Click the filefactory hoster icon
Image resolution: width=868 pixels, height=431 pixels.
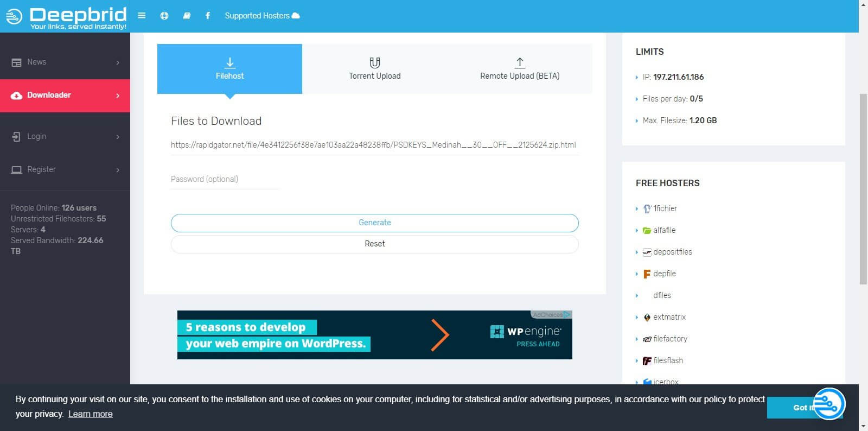pos(647,339)
